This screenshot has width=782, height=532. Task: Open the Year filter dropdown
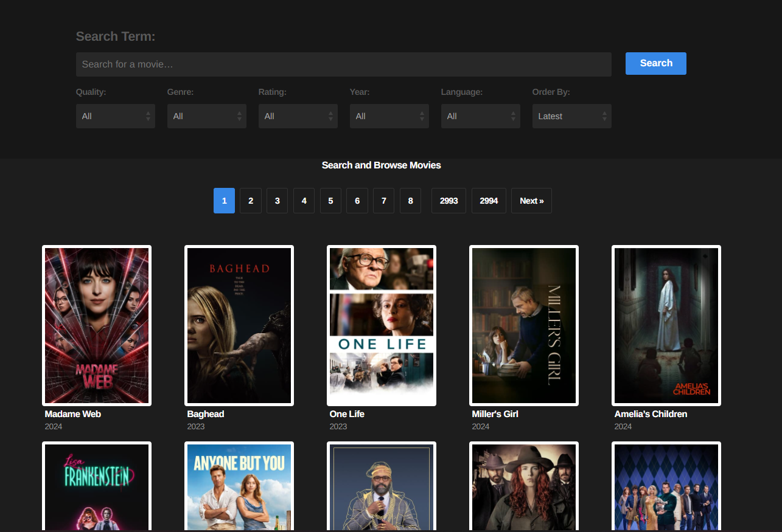pos(389,116)
